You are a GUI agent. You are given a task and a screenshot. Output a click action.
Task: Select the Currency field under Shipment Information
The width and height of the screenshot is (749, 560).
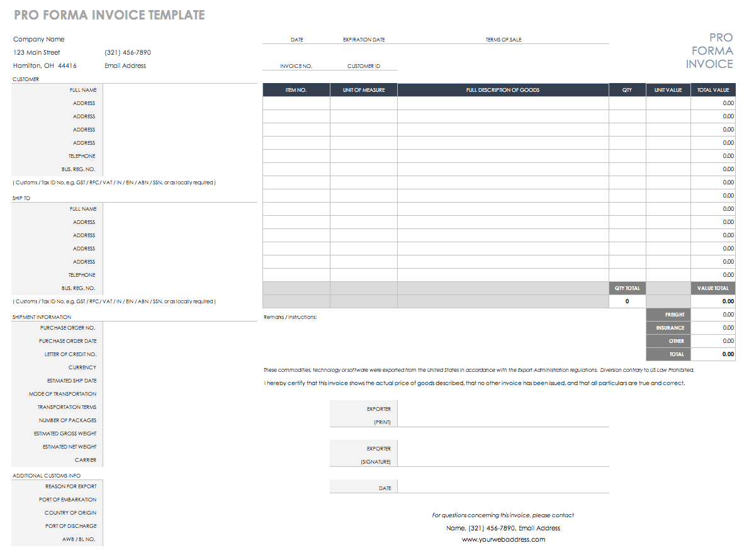point(180,367)
